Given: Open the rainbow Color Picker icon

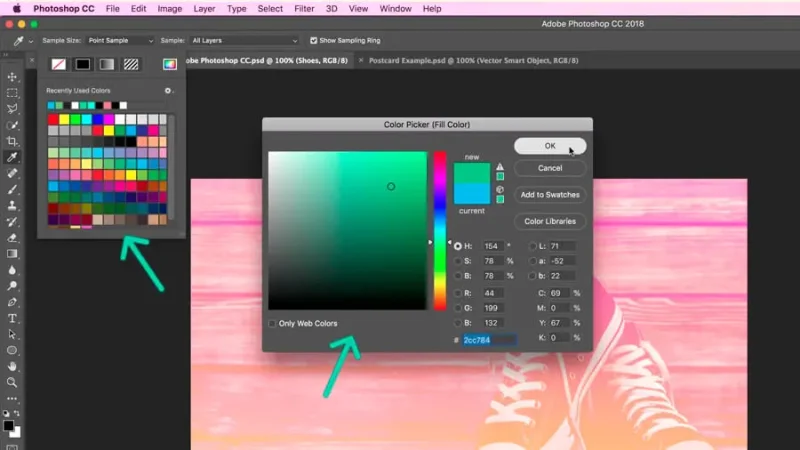Looking at the screenshot, I should (170, 64).
